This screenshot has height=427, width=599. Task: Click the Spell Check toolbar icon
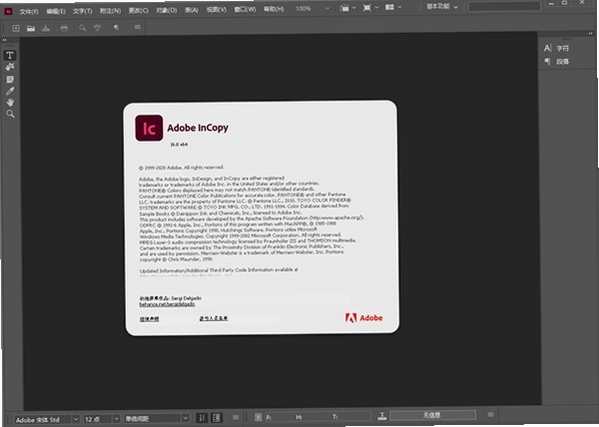click(97, 27)
